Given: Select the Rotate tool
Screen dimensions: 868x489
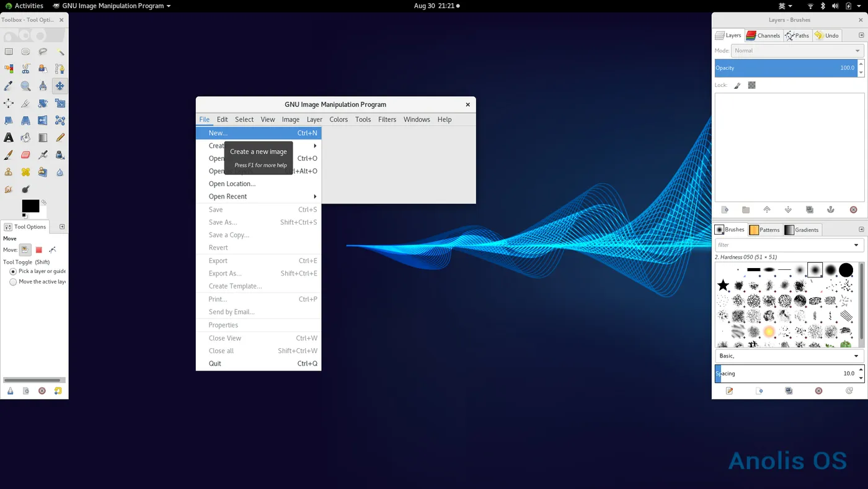Looking at the screenshot, I should tap(43, 104).
